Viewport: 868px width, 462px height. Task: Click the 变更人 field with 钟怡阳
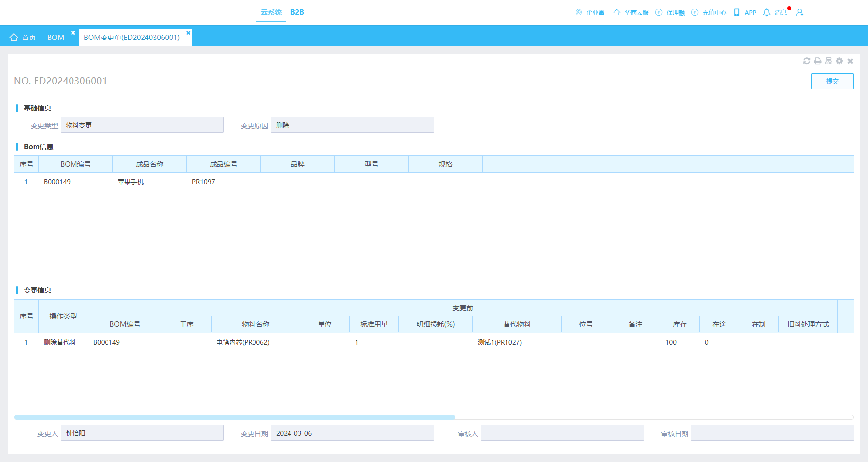pyautogui.click(x=142, y=433)
